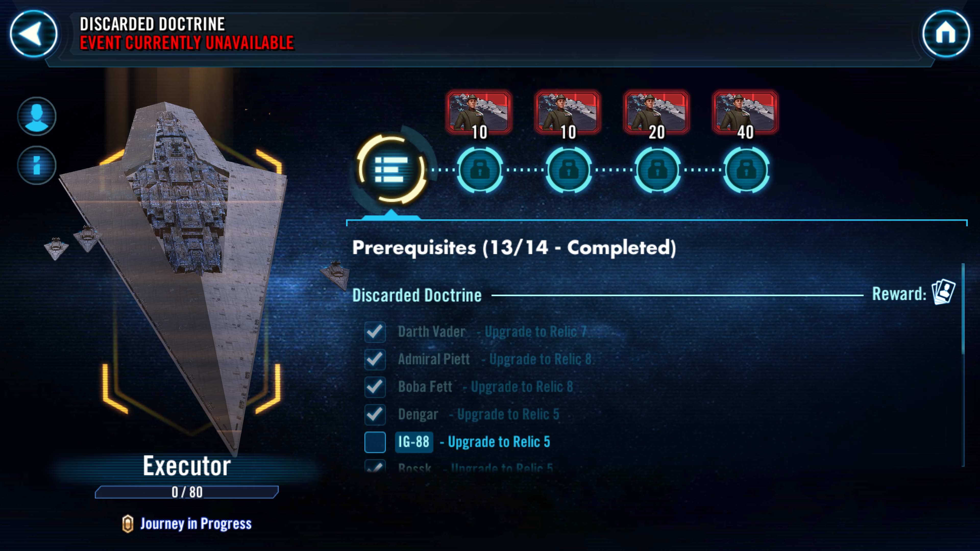The image size is (980, 551).
Task: Select the third locked tier node
Action: (x=657, y=170)
